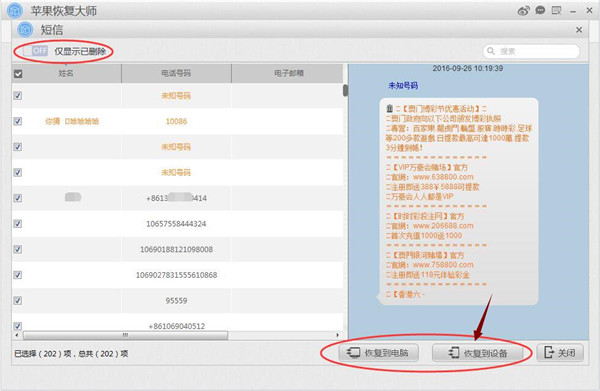The image size is (600, 391).
Task: Open the chat feedback bubble icon
Action: pyautogui.click(x=540, y=10)
